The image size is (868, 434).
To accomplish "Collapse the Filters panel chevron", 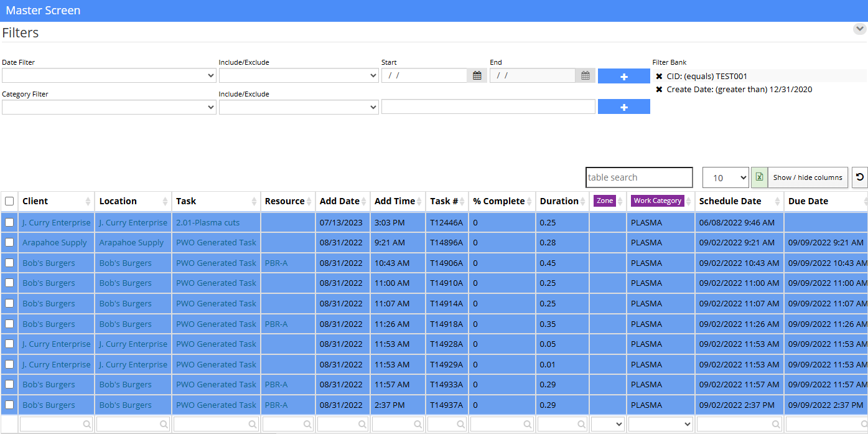I will tap(860, 29).
